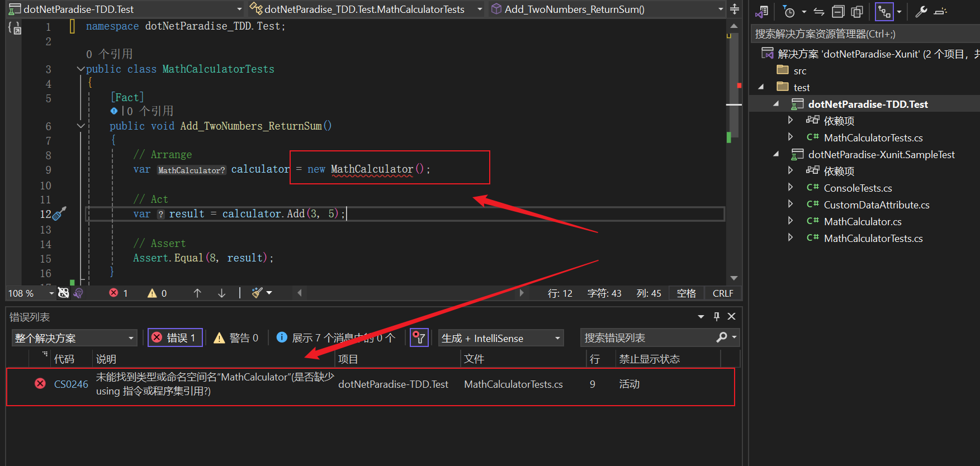Viewport: 980px width, 466px height.
Task: Go to previous issue with up arrow
Action: tap(197, 293)
